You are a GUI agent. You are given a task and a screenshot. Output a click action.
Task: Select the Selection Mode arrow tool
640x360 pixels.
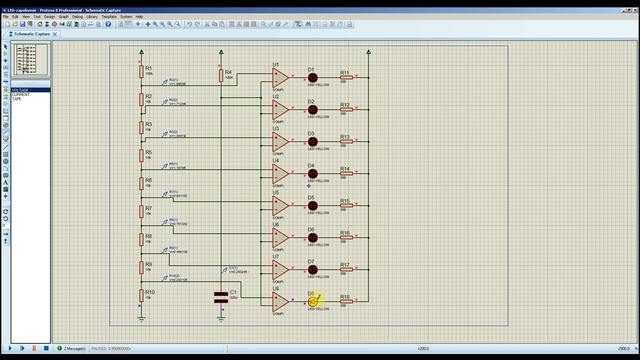pyautogui.click(x=6, y=47)
